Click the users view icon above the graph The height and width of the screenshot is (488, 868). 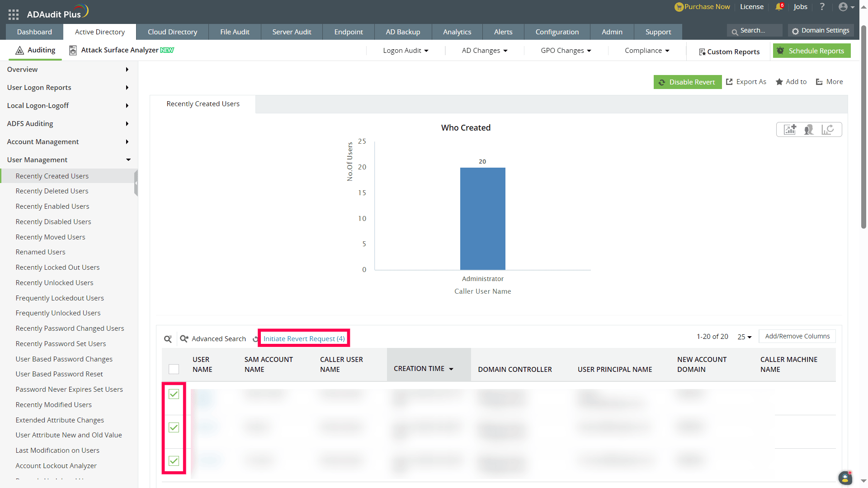point(809,130)
